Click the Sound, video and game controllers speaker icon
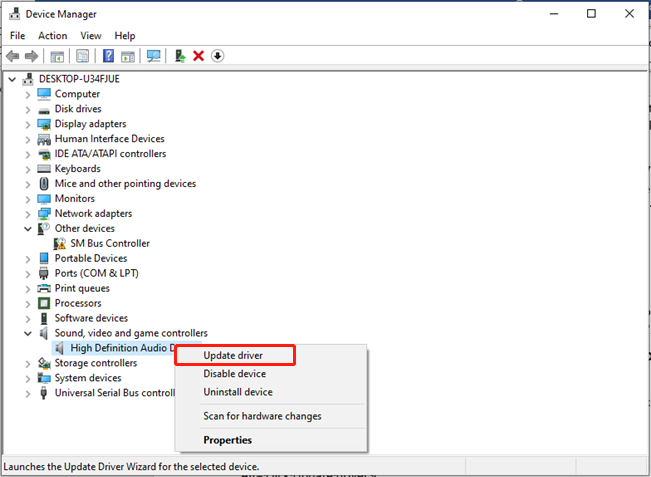This screenshot has width=651, height=477. coord(44,333)
